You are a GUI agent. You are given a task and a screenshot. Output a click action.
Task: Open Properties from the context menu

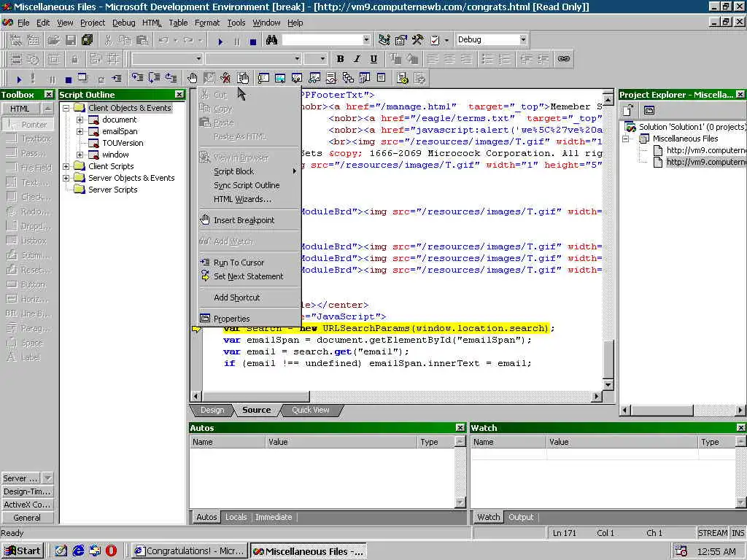[x=231, y=319]
